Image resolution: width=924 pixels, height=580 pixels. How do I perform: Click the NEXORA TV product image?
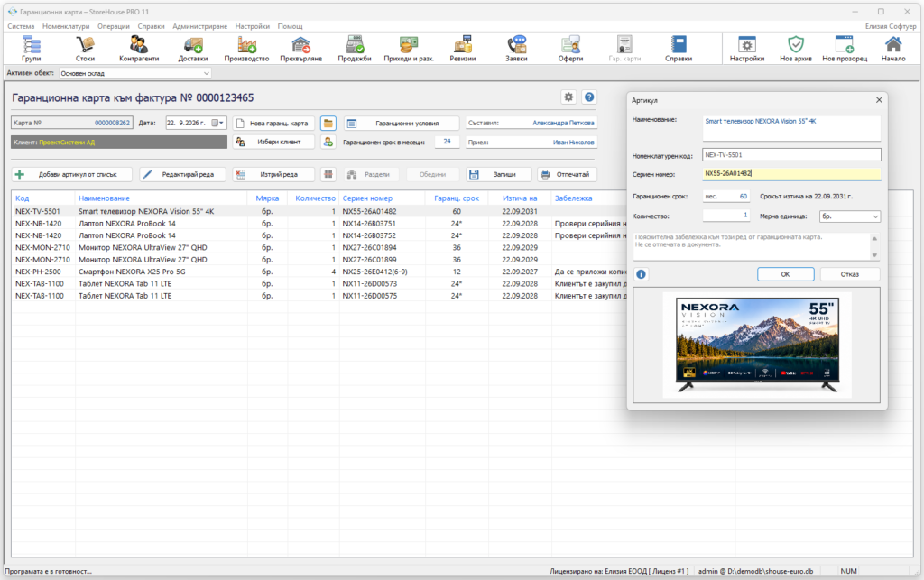point(757,345)
